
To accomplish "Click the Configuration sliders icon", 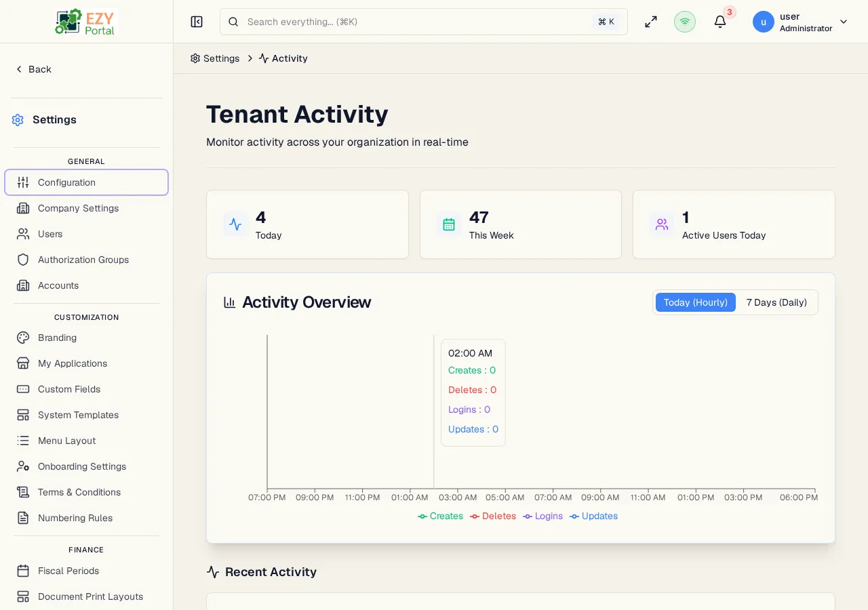I will point(23,182).
